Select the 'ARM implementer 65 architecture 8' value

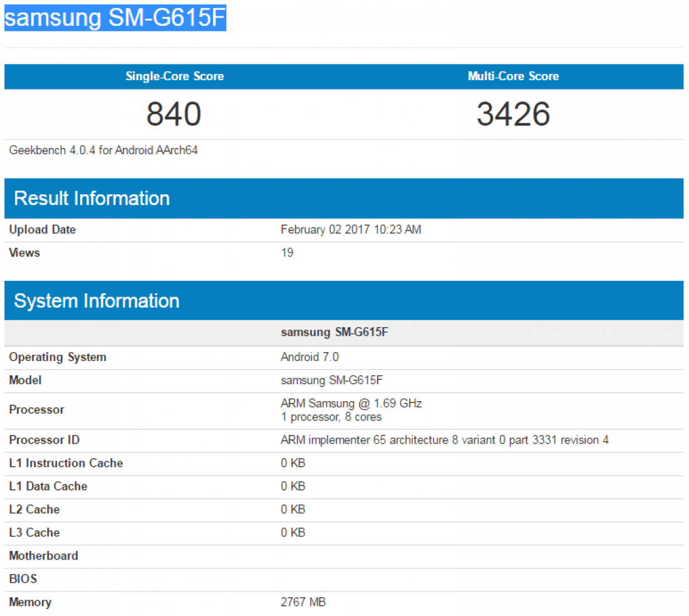(x=445, y=440)
